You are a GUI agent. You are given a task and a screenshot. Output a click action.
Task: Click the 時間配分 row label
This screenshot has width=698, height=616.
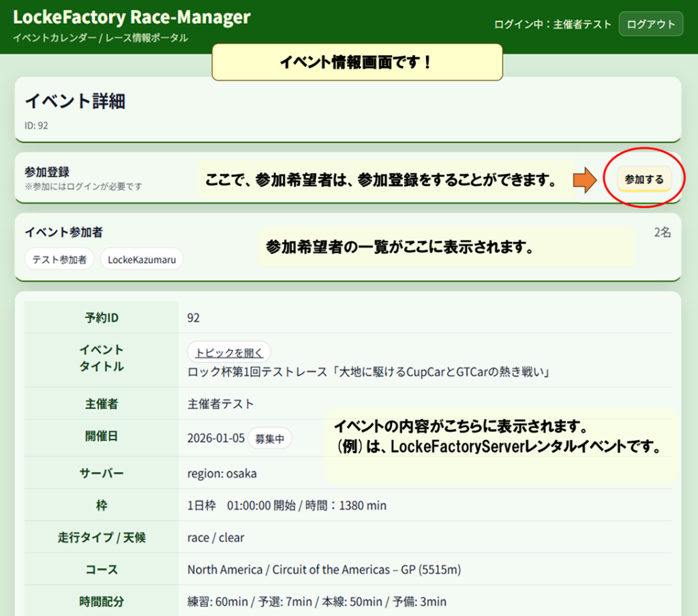[x=102, y=602]
